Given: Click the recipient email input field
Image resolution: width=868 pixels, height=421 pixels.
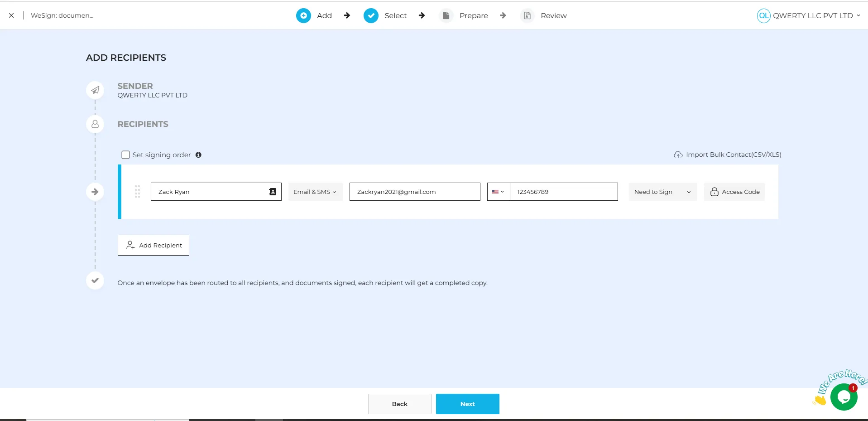Looking at the screenshot, I should tap(414, 192).
